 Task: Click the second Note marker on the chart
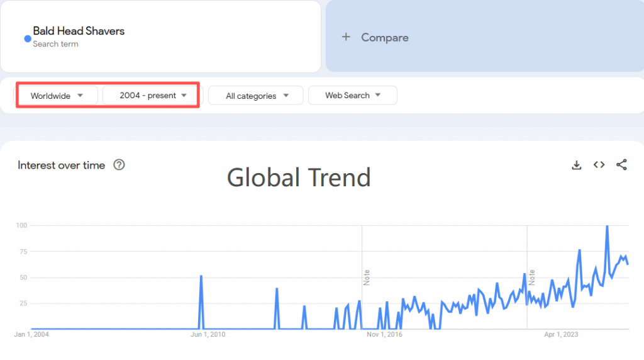[532, 278]
